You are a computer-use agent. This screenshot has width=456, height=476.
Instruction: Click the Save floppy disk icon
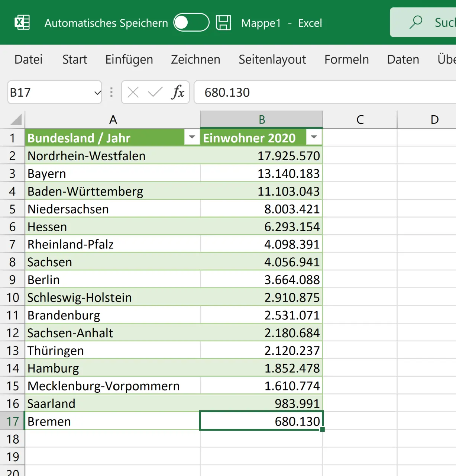click(223, 23)
